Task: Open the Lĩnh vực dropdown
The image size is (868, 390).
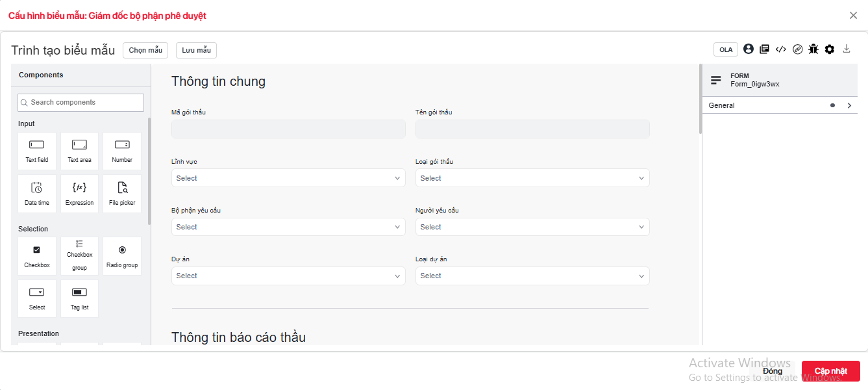Action: point(288,178)
